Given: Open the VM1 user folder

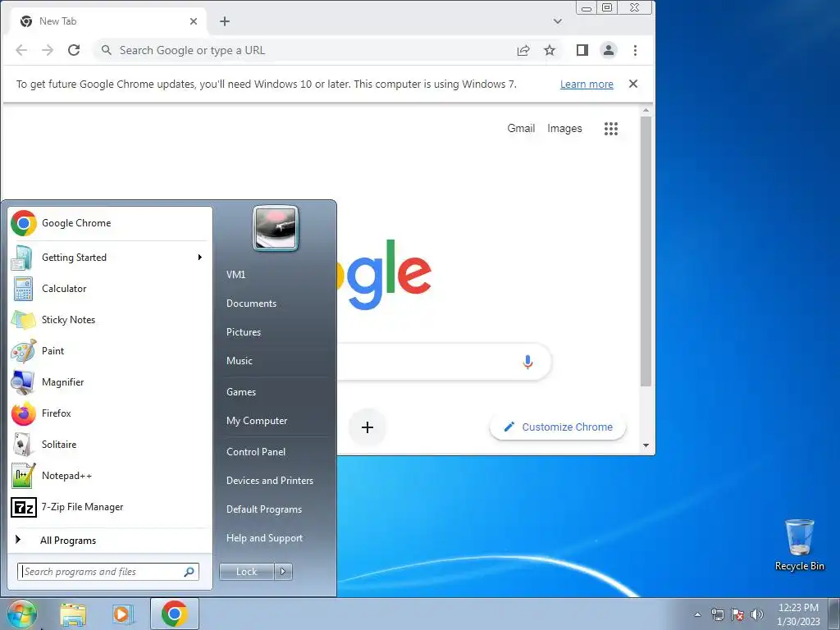Looking at the screenshot, I should tap(235, 274).
